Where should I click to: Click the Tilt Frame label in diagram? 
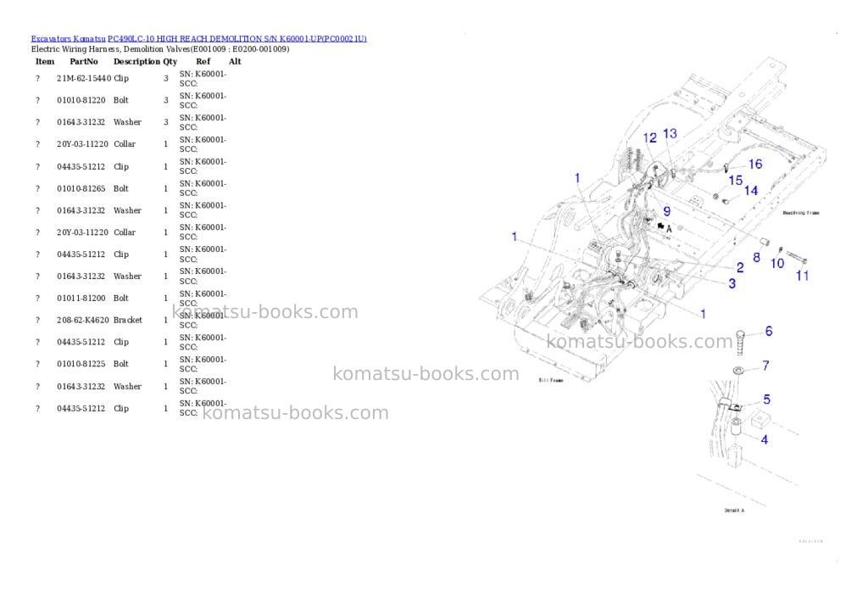(551, 381)
